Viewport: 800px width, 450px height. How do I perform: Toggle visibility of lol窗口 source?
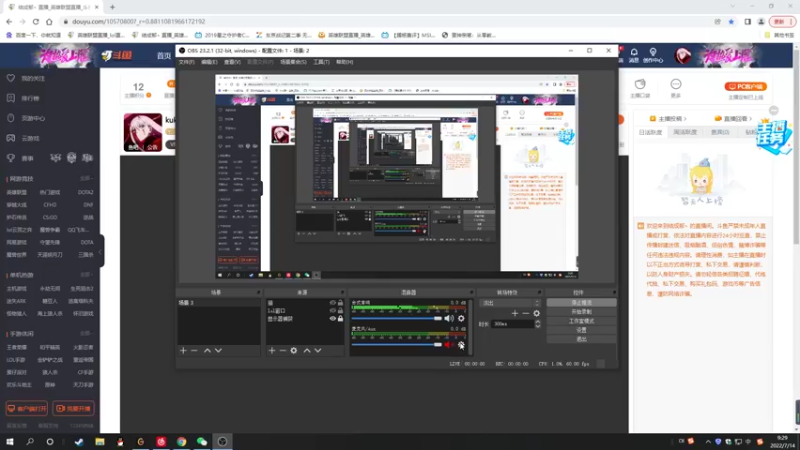pyautogui.click(x=333, y=311)
